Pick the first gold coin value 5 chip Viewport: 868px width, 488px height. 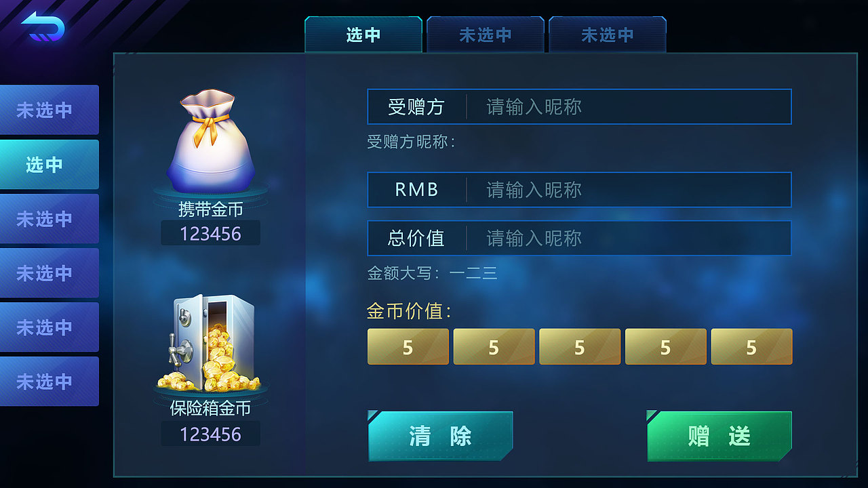pyautogui.click(x=408, y=346)
